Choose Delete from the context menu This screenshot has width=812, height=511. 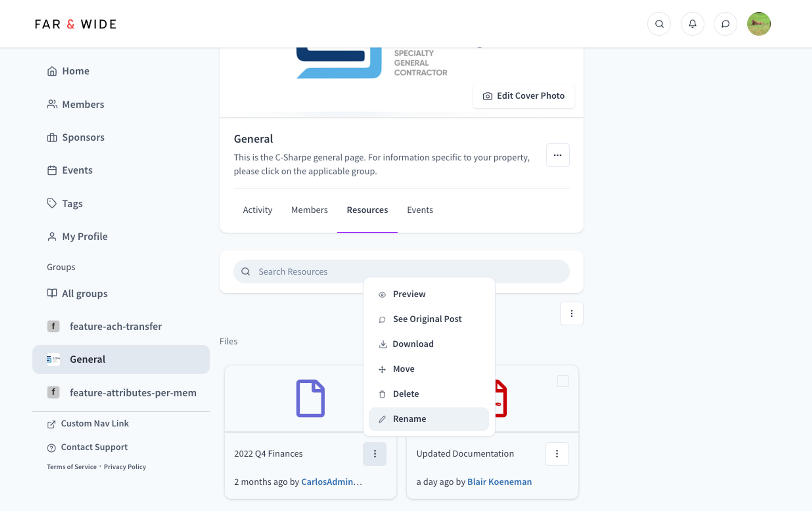(428, 394)
